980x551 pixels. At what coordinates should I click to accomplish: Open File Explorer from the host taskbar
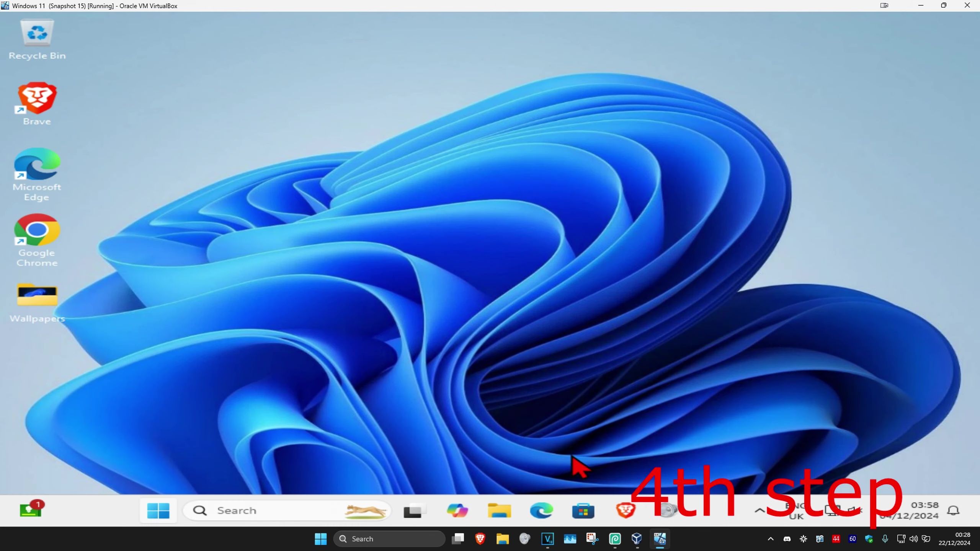pyautogui.click(x=502, y=539)
